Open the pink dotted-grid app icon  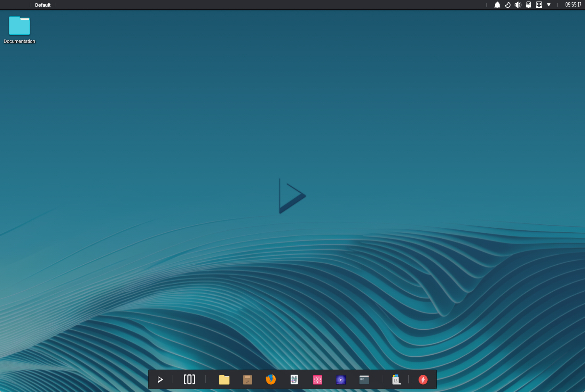pos(317,380)
